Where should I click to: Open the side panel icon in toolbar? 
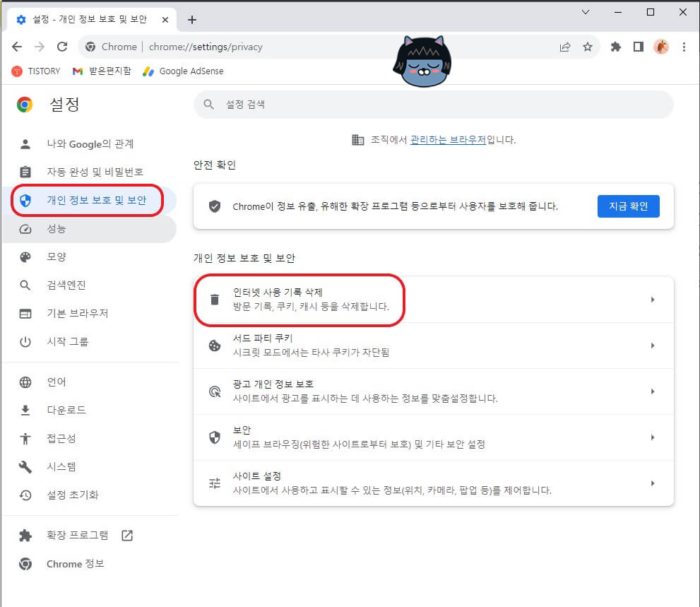[x=639, y=47]
